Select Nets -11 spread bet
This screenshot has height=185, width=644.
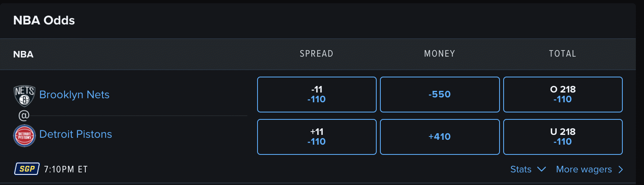click(317, 95)
